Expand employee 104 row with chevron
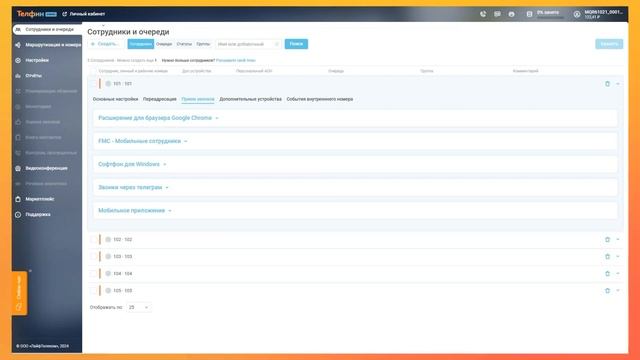The width and height of the screenshot is (640, 360). tap(618, 273)
